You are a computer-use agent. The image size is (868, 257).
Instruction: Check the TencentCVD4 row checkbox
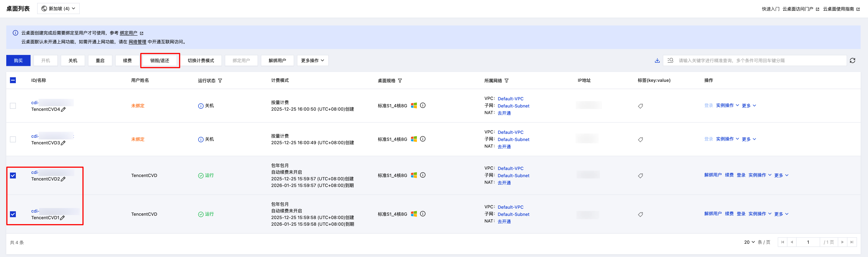[x=13, y=106]
